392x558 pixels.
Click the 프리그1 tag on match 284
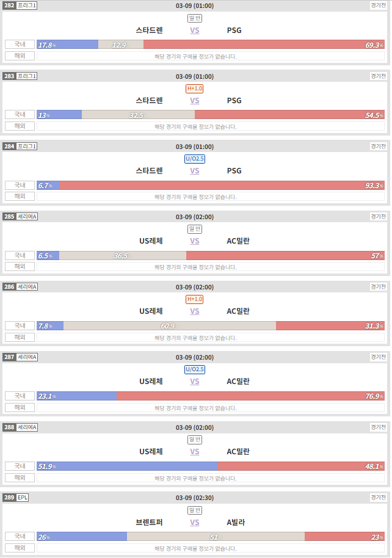click(x=27, y=147)
